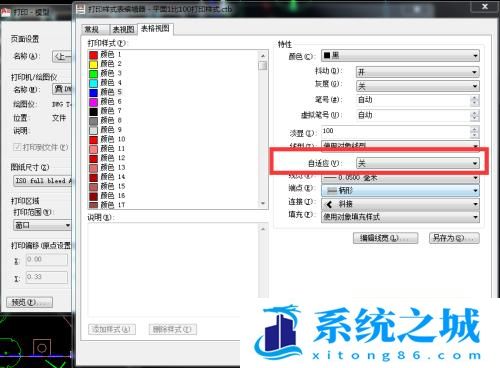Click the 笔号 pen number stepper

(474, 100)
